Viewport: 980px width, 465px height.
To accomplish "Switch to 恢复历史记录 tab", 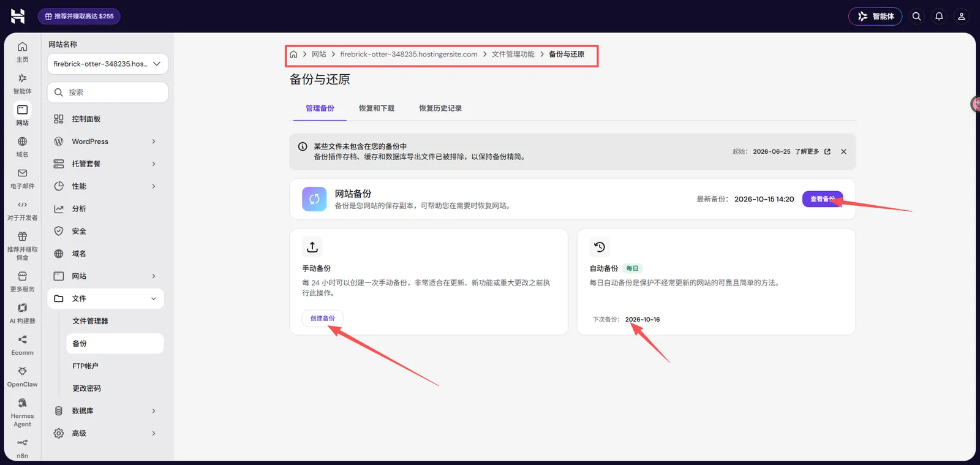I will click(x=440, y=108).
